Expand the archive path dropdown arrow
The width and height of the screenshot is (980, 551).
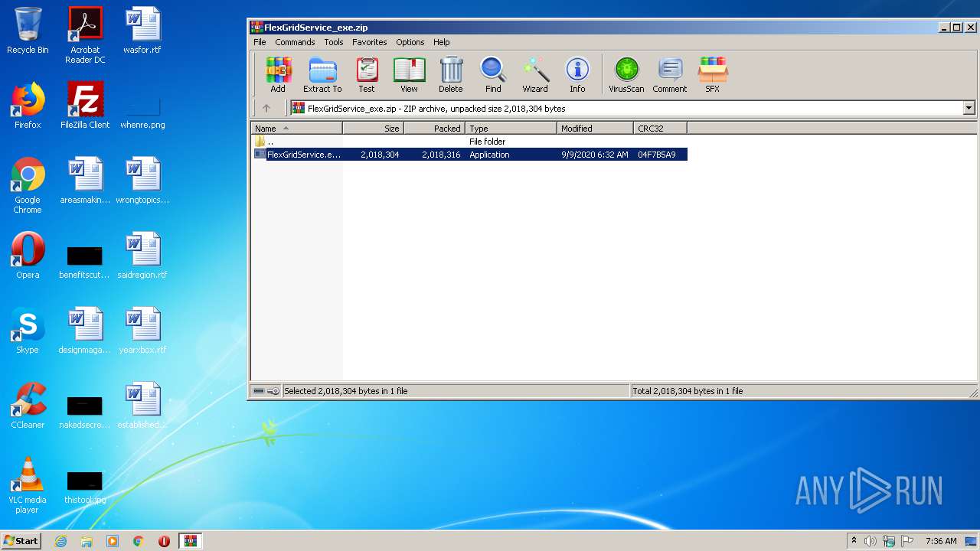969,109
